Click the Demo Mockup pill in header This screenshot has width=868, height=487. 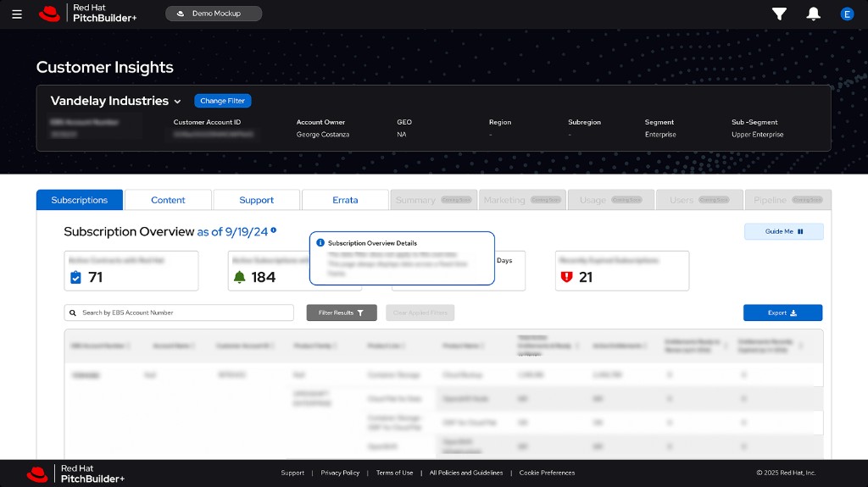tap(214, 14)
